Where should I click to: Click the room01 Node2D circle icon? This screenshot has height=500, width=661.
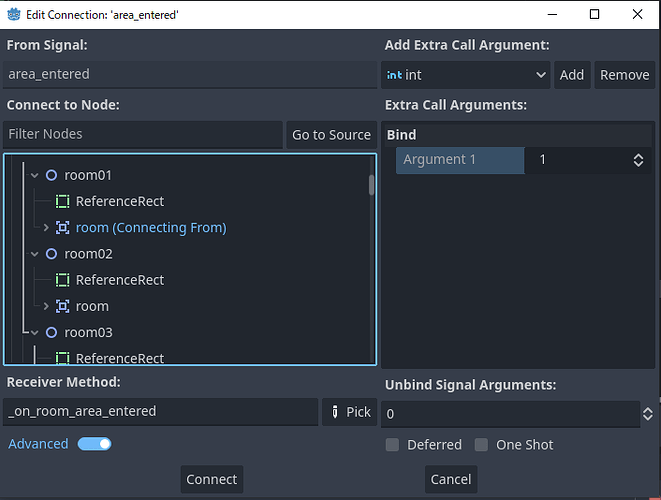point(51,175)
